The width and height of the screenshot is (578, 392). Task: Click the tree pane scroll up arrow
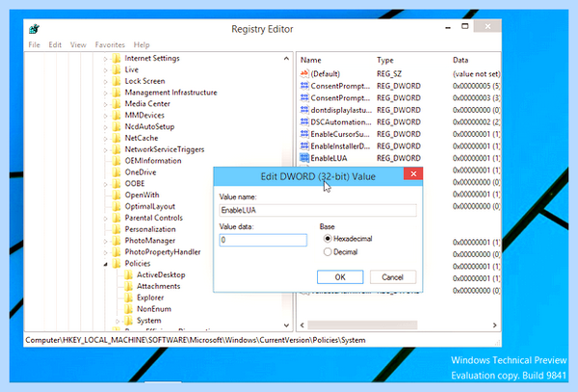(x=286, y=59)
